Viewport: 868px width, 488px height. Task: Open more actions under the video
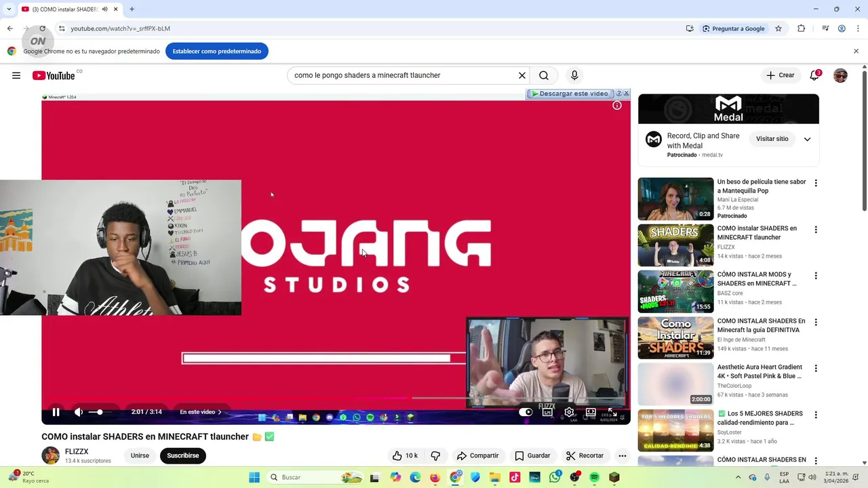click(x=623, y=455)
